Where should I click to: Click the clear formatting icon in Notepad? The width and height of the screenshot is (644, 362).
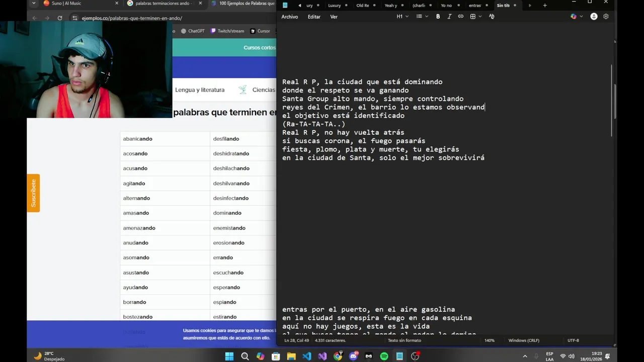click(492, 17)
